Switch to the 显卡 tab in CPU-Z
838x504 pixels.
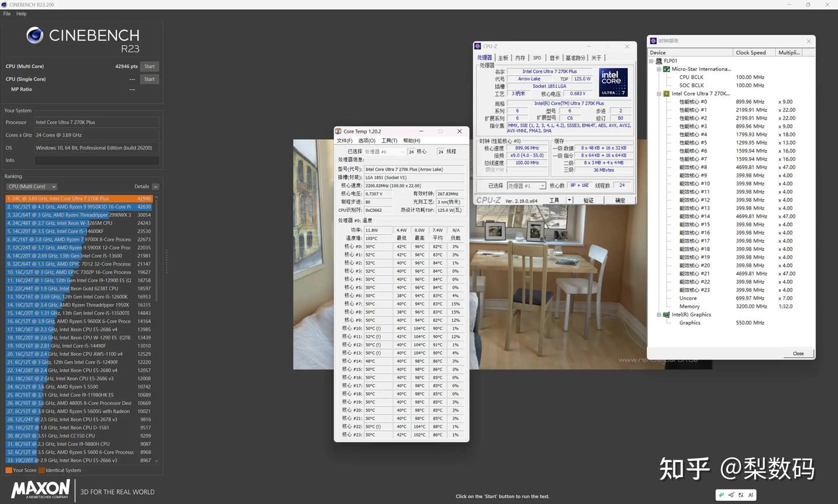pyautogui.click(x=555, y=58)
